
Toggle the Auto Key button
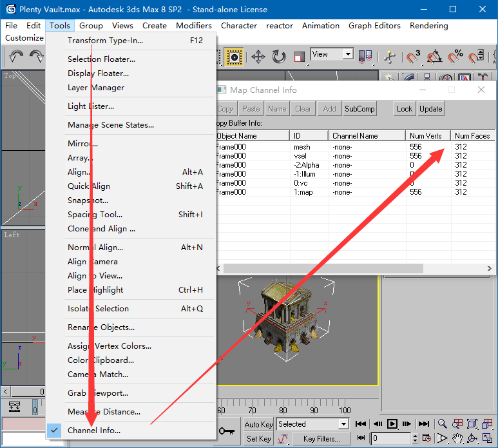click(258, 424)
